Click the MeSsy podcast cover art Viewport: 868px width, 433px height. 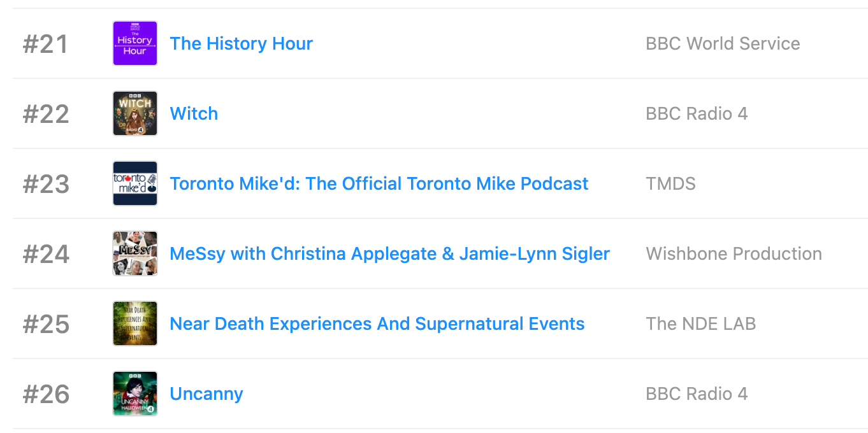[x=135, y=253]
